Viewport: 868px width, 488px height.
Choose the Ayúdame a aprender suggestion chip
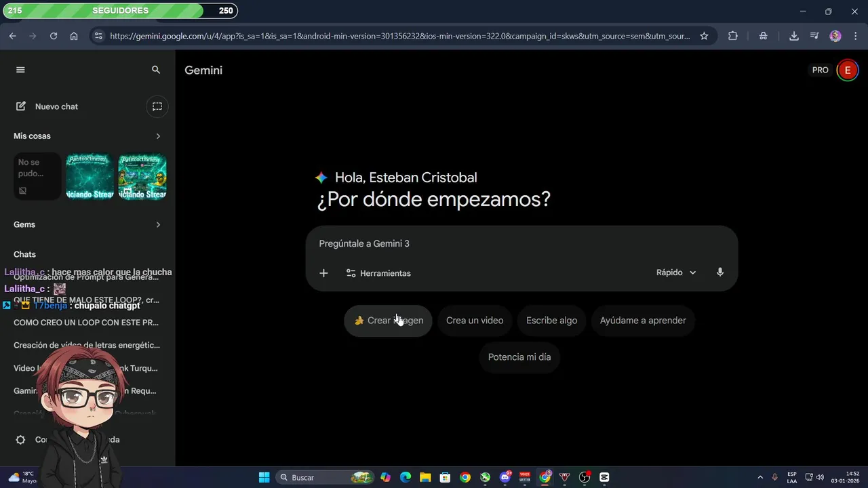click(643, 321)
